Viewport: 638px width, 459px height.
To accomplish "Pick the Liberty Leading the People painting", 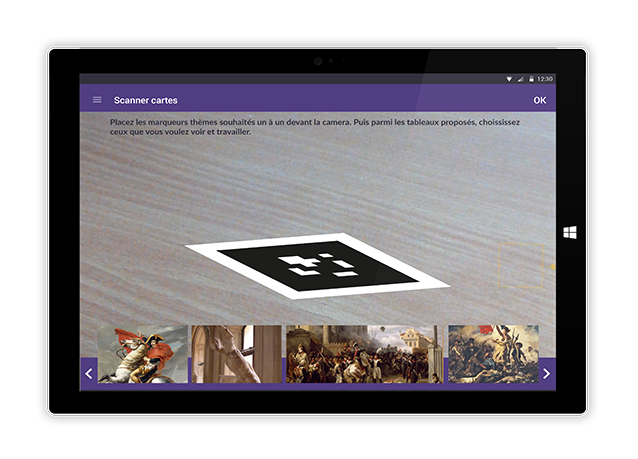I will click(x=492, y=354).
